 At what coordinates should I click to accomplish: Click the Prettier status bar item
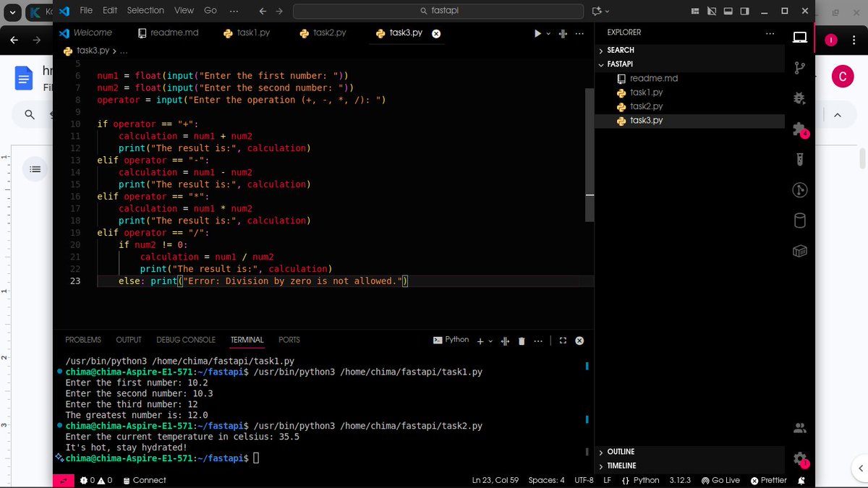(769, 481)
